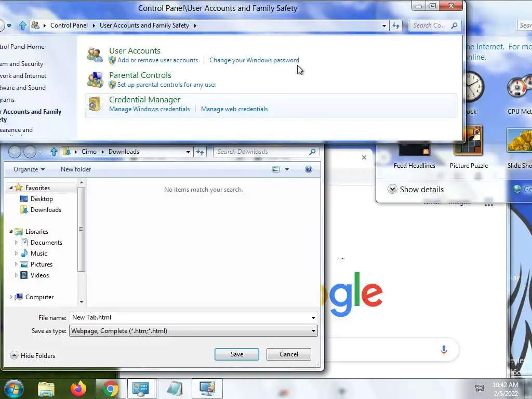The height and width of the screenshot is (399, 532).
Task: Click Downloads breadcrumb in Save dialog
Action: [124, 152]
